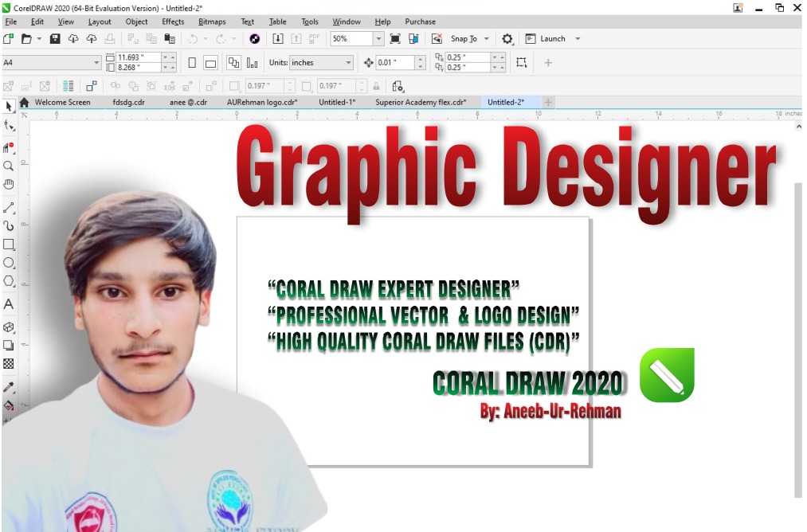Open the zoom level dropdown

pyautogui.click(x=378, y=38)
